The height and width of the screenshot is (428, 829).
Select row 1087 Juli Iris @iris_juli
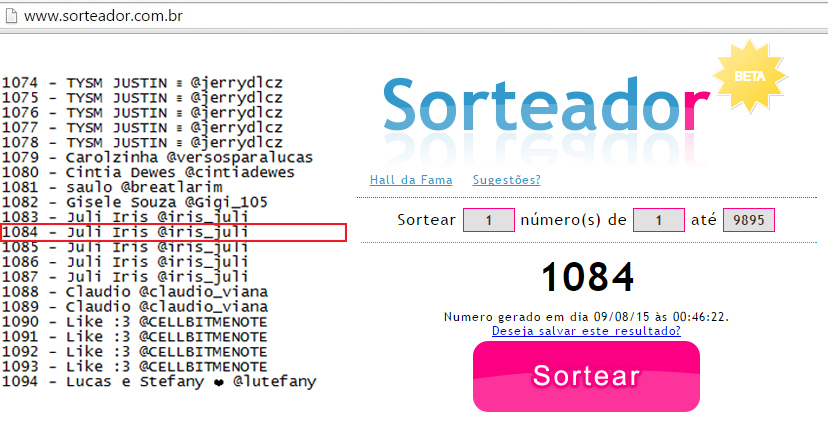pos(125,276)
